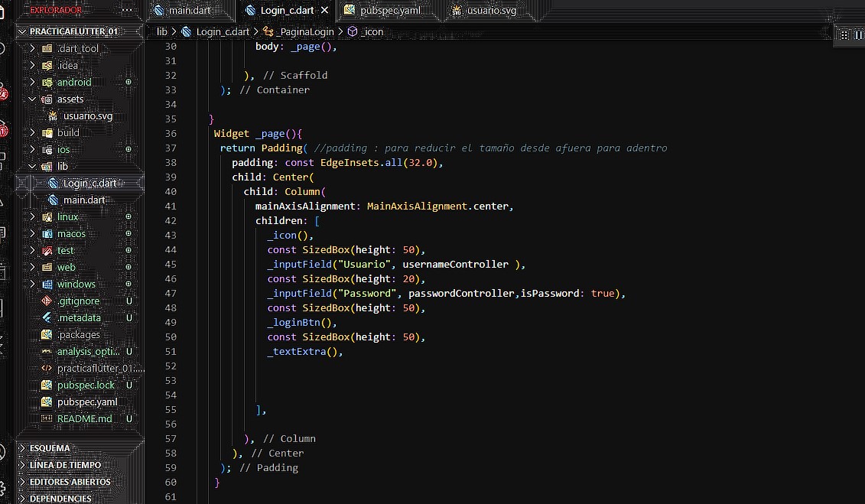Click the YAML icon on pubspec.yaml tab
865x504 pixels.
[x=350, y=10]
